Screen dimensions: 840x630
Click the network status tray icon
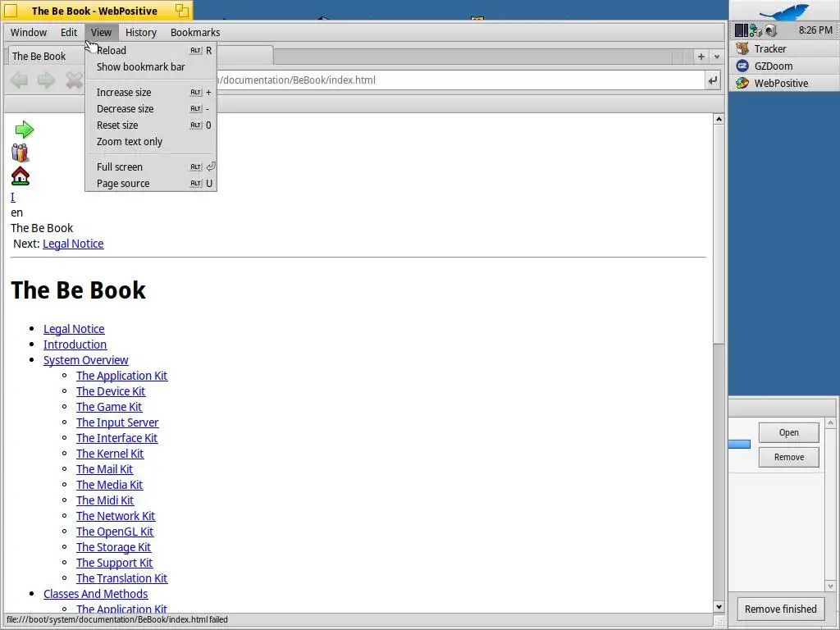pos(756,30)
